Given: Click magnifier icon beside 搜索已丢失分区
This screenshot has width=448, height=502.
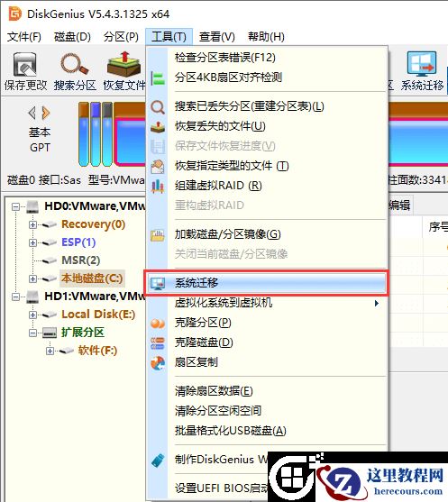Looking at the screenshot, I should pos(158,107).
